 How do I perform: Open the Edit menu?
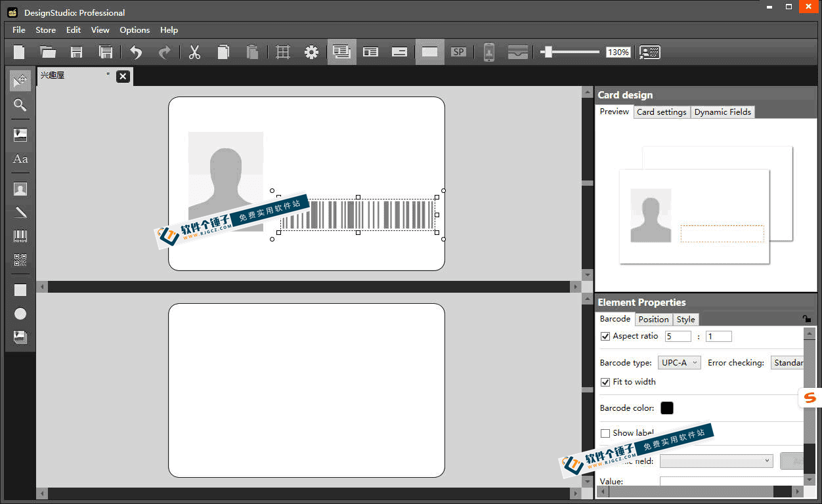[x=74, y=30]
